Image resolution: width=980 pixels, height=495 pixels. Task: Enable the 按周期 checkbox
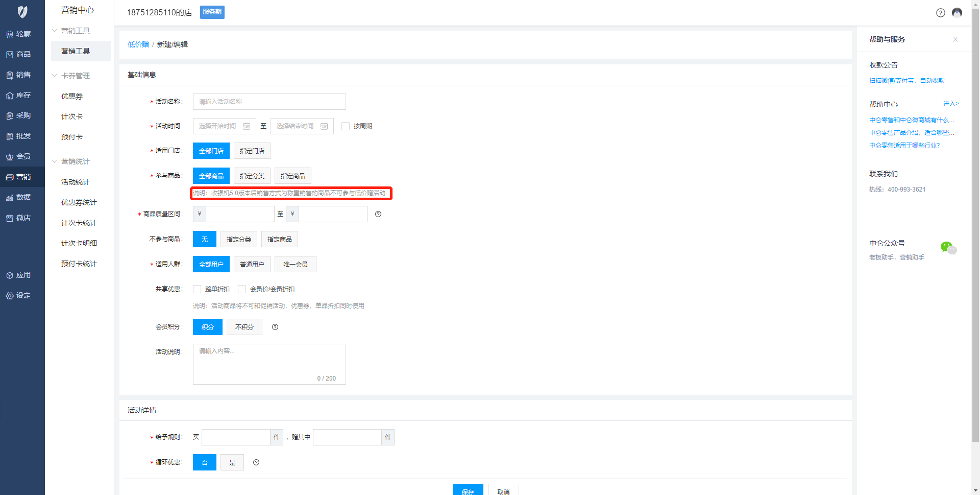tap(346, 126)
